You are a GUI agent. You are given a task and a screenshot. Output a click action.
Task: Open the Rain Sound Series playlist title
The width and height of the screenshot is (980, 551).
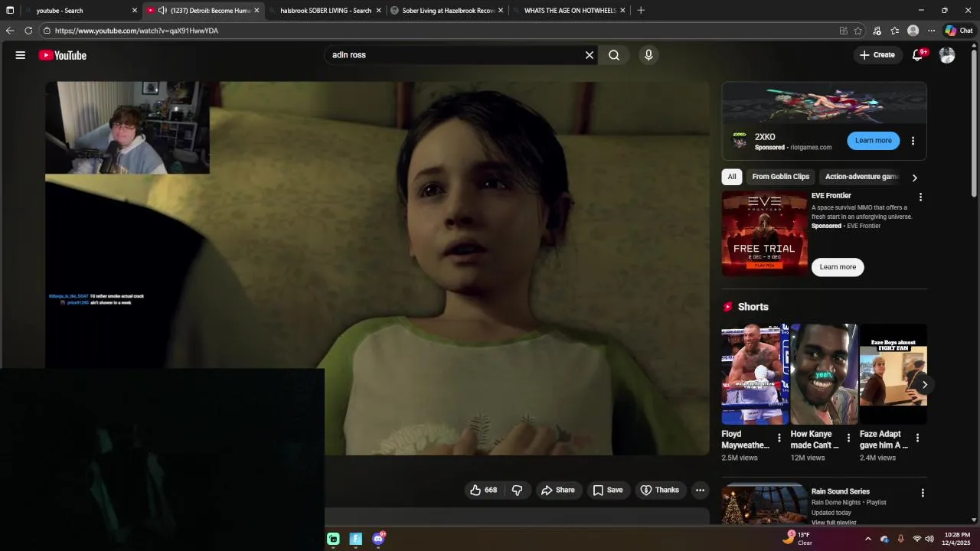pyautogui.click(x=840, y=491)
